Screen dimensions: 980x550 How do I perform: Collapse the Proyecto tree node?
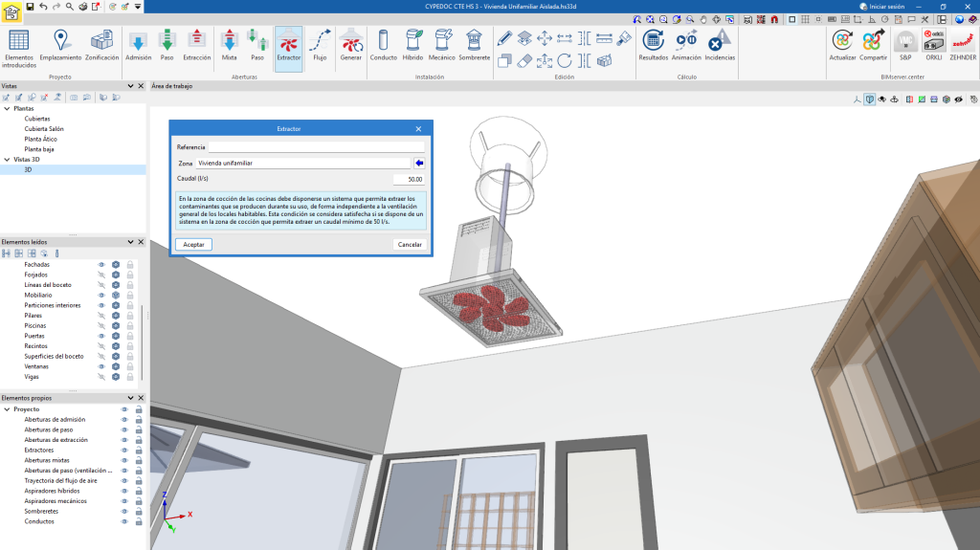click(7, 409)
